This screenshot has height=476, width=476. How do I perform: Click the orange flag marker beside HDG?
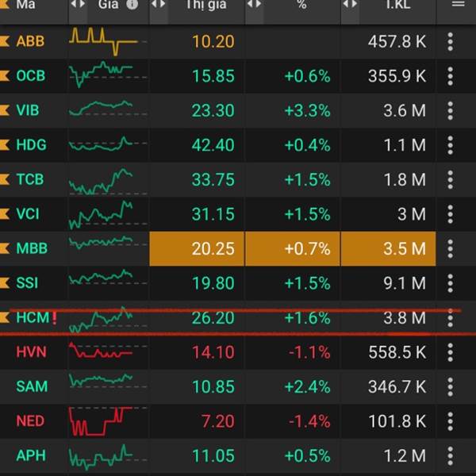tap(5, 145)
